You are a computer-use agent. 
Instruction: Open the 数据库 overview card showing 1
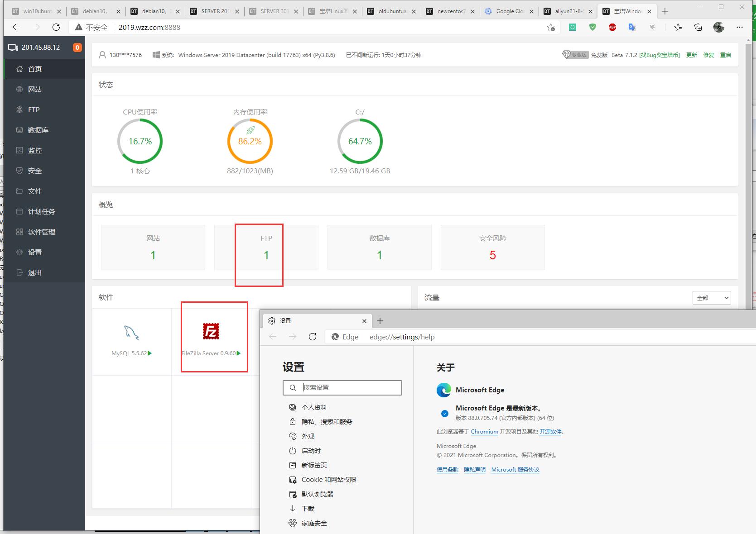click(380, 248)
